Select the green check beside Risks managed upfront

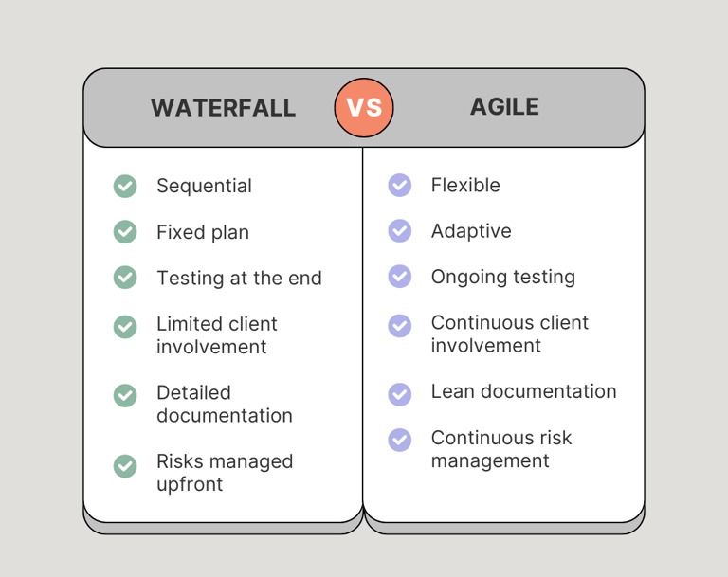tap(125, 466)
